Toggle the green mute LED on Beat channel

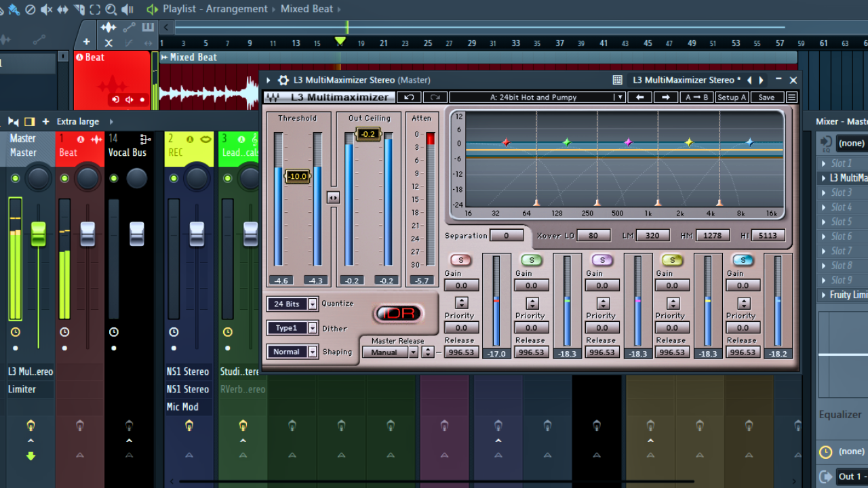[x=64, y=178]
